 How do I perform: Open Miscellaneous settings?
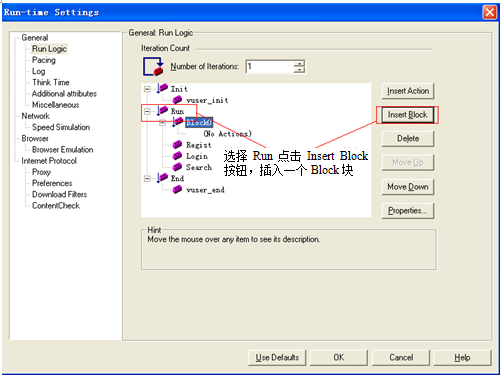[x=56, y=105]
